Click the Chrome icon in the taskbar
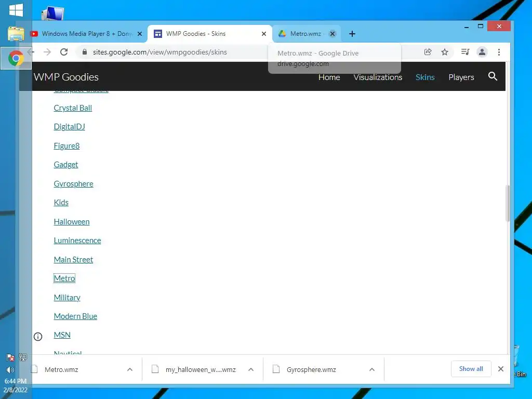This screenshot has width=532, height=399. point(16,58)
